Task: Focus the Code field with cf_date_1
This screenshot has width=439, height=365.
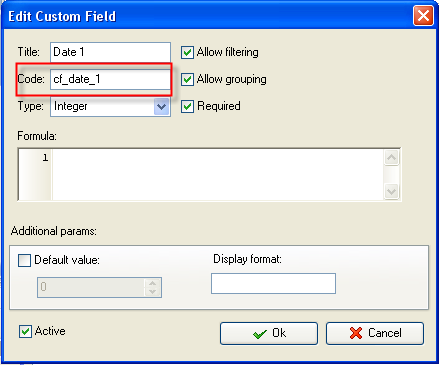Action: tap(110, 79)
